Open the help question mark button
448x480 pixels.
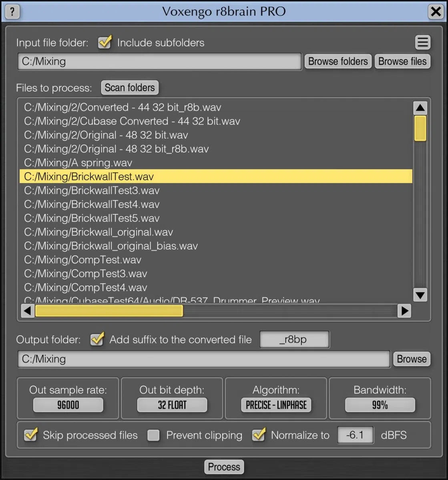(12, 11)
